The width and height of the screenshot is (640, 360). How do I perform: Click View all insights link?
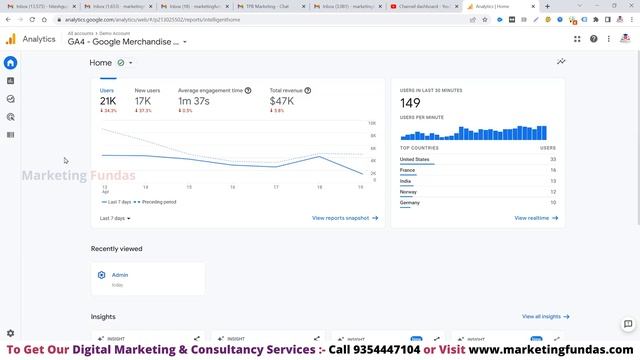click(x=545, y=317)
